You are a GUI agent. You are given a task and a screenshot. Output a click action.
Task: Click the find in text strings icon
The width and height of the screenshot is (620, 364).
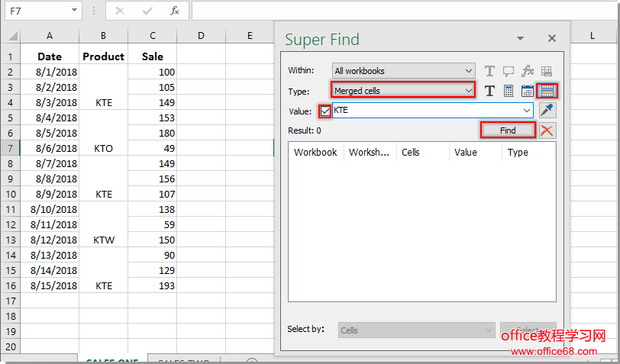click(489, 91)
